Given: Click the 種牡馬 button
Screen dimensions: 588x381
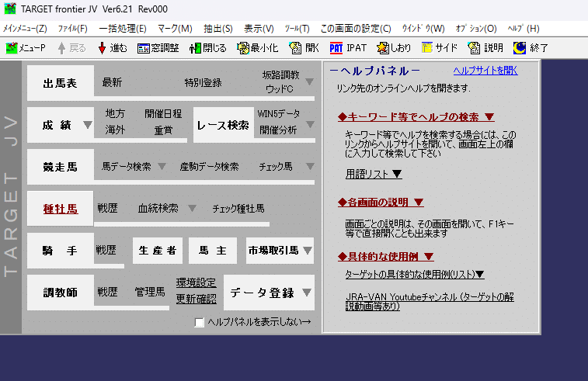Looking at the screenshot, I should tap(61, 209).
